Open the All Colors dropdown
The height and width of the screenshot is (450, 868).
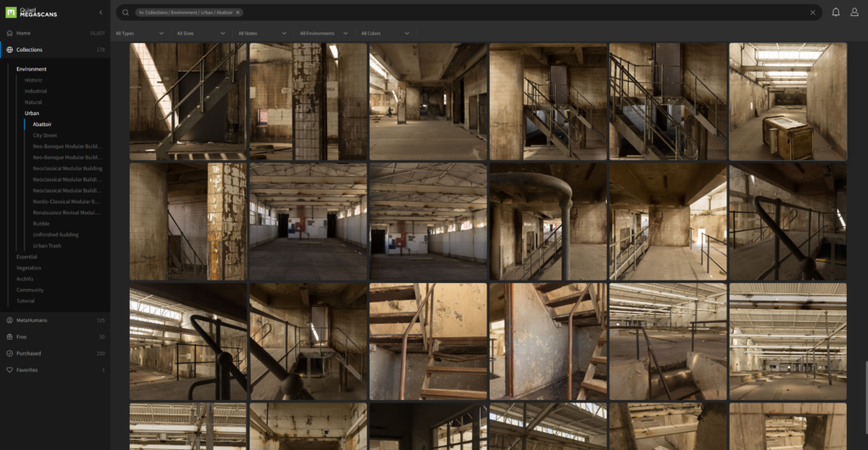tap(386, 33)
